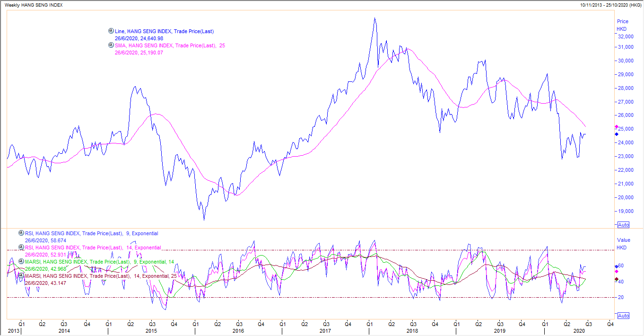Click the RSI 14 Exponential legend label
Viewport: 644px width, 336px height.
click(x=93, y=248)
